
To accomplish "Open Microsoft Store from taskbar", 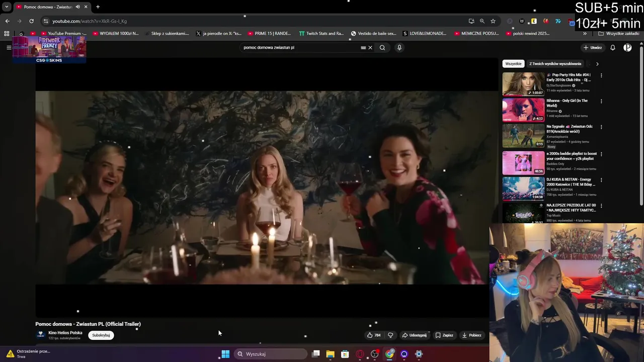I will [x=345, y=354].
